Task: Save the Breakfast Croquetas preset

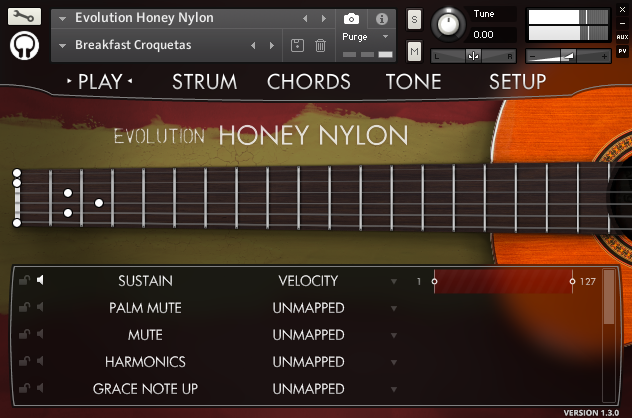Action: pyautogui.click(x=297, y=46)
